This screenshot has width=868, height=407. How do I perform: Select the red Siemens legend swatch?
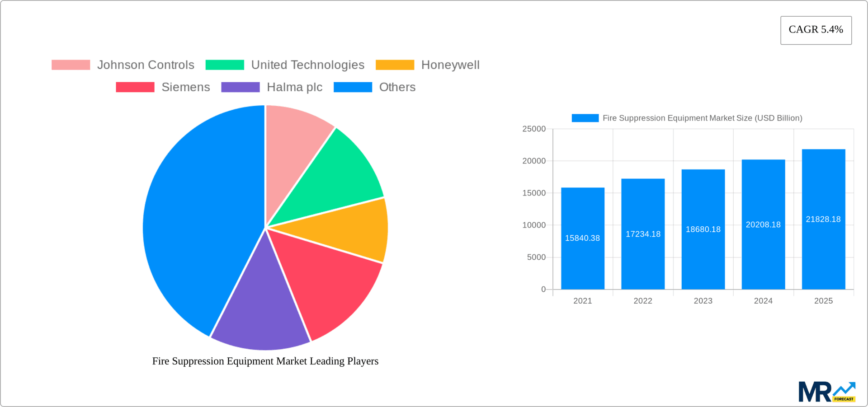point(135,87)
